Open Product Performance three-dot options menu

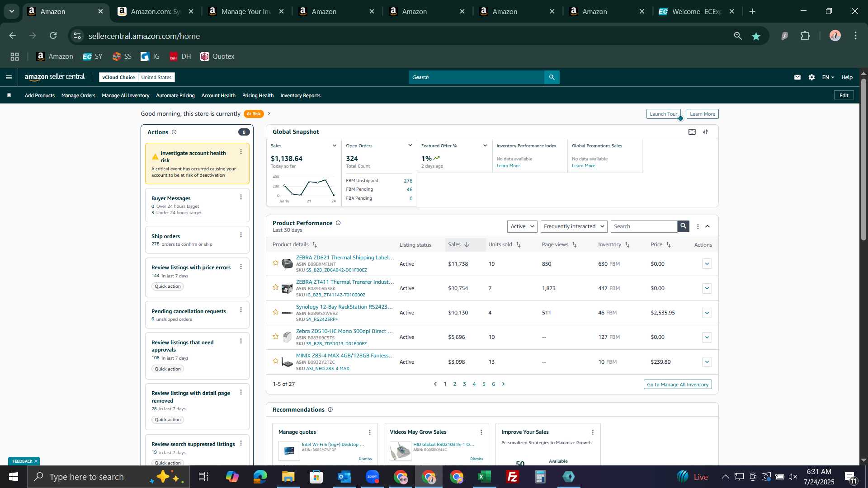click(x=698, y=227)
